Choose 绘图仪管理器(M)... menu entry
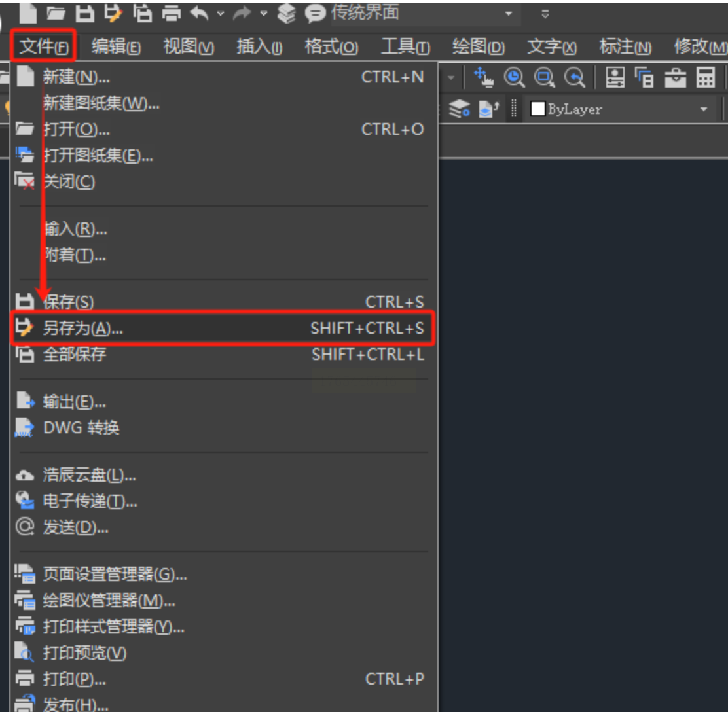Viewport: 728px width, 712px height. pos(224,601)
